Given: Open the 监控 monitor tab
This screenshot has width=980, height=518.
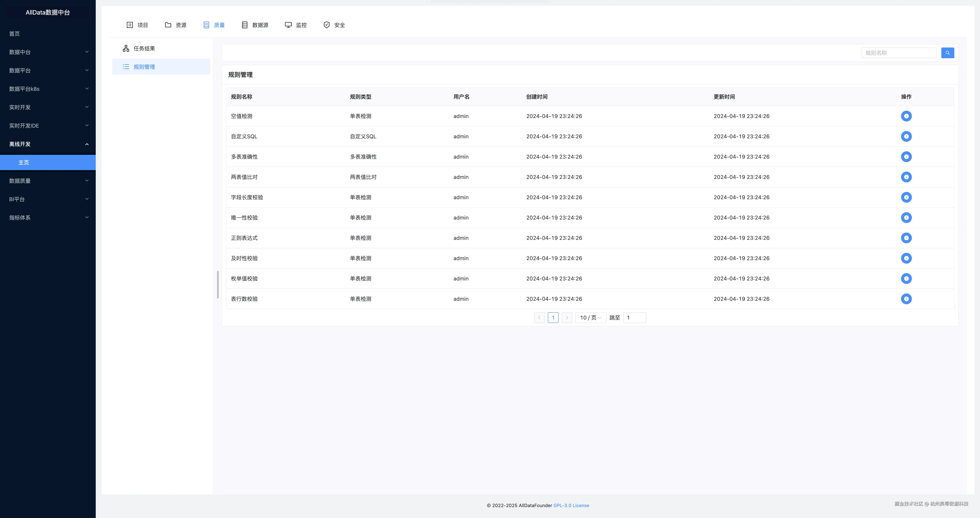Looking at the screenshot, I should point(296,25).
